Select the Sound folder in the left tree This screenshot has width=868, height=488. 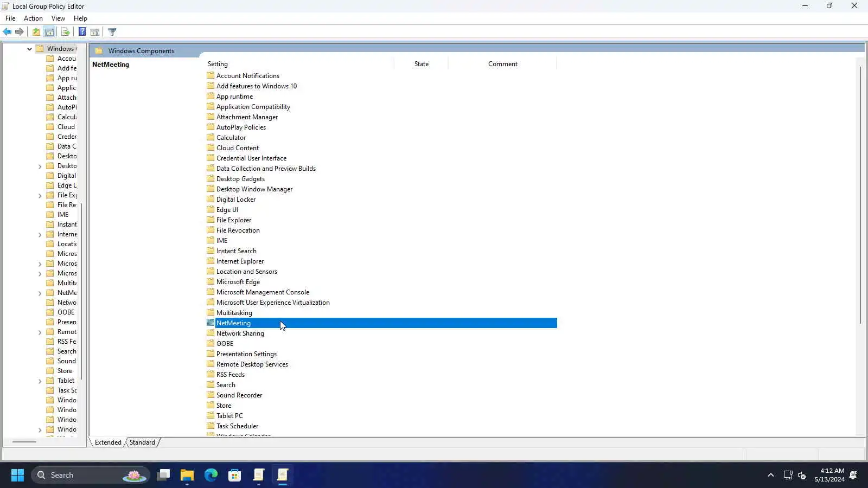coord(67,361)
